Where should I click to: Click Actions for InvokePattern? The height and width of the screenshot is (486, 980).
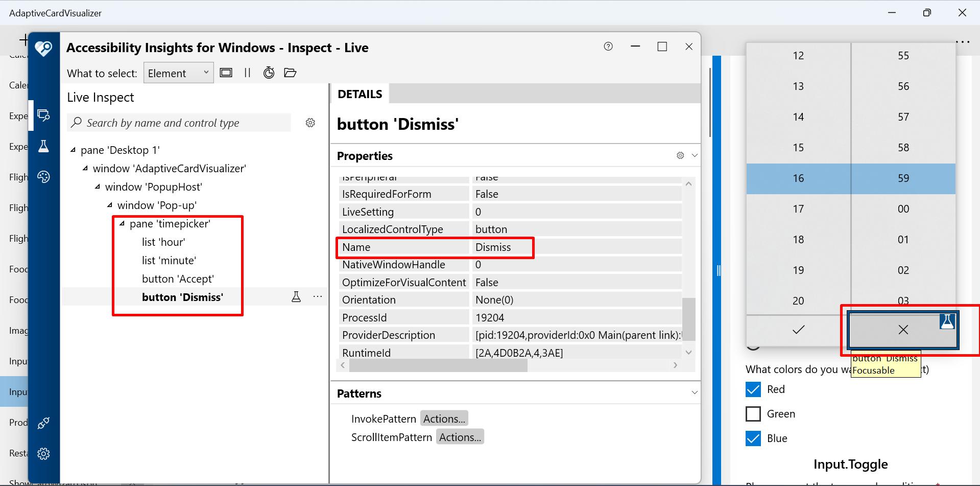click(443, 418)
